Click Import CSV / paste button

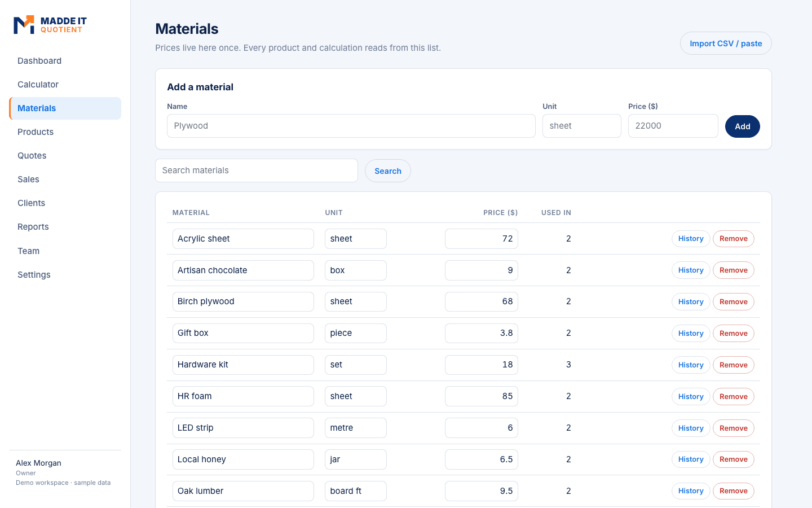point(726,43)
